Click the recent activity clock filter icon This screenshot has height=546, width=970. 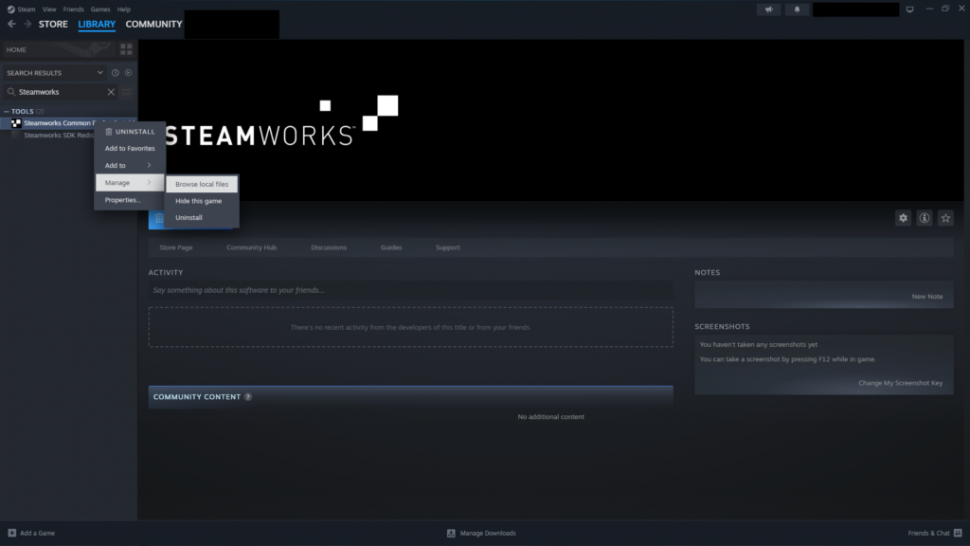115,73
